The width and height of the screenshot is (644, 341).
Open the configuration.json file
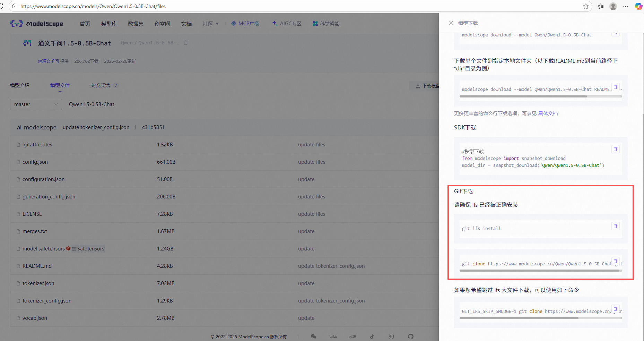(x=44, y=179)
